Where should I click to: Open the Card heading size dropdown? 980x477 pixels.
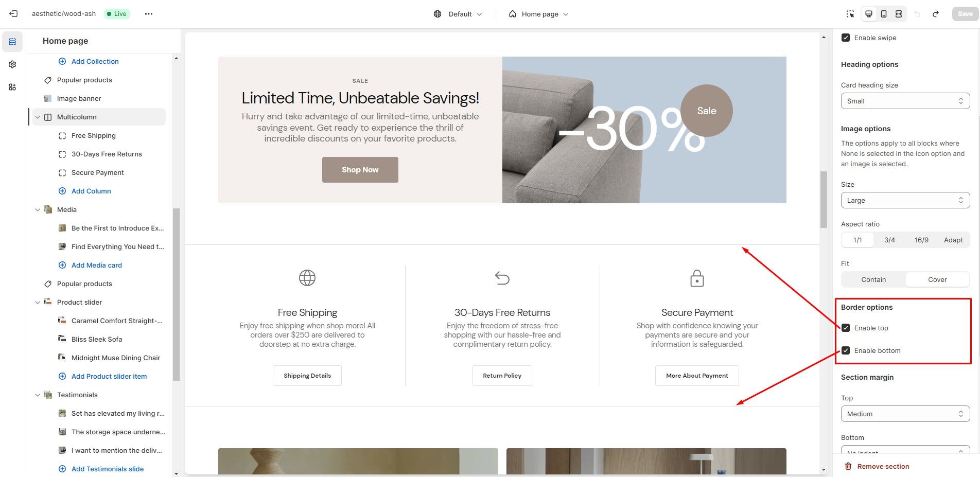pos(905,101)
